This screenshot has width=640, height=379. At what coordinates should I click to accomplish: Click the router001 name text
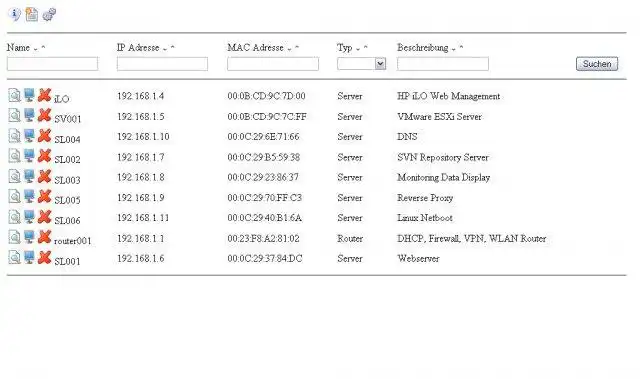(73, 241)
